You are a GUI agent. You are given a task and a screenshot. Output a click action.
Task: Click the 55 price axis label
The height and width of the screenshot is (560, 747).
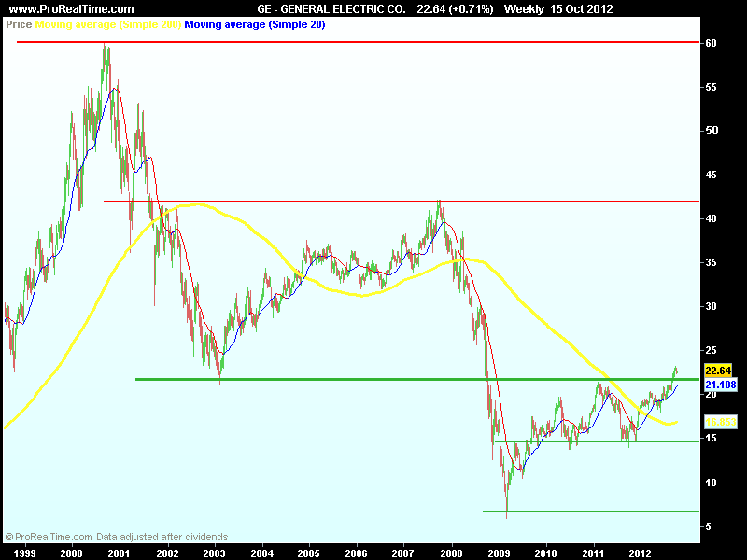coord(711,87)
